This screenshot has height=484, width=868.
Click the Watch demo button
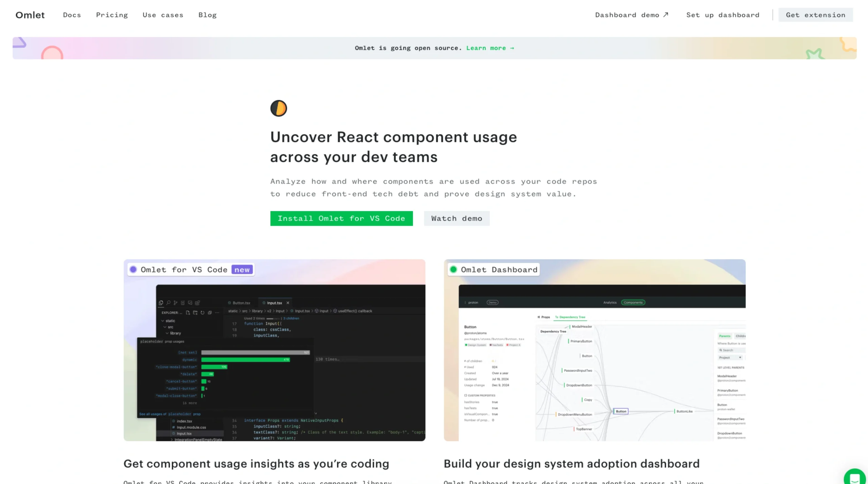coord(457,218)
